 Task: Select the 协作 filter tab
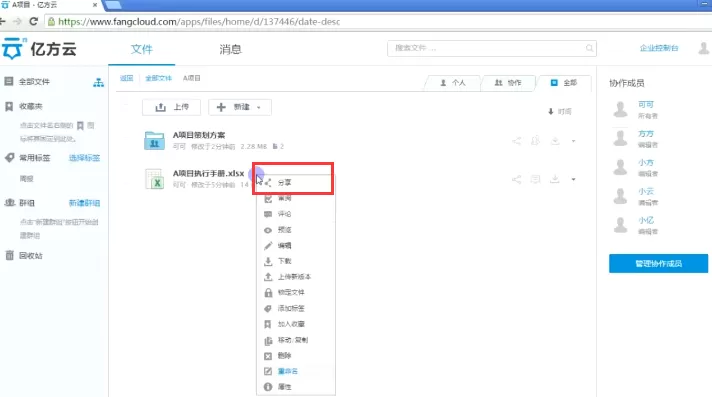coord(508,83)
